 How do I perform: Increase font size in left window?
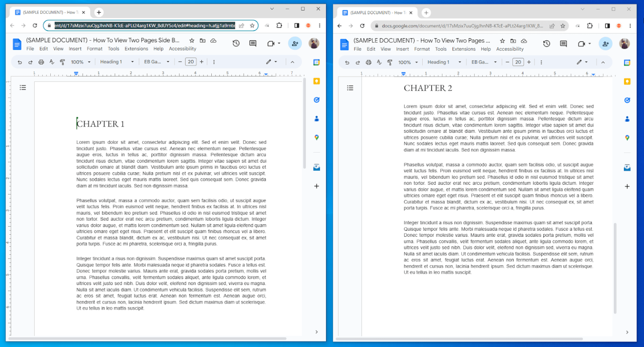tap(202, 62)
